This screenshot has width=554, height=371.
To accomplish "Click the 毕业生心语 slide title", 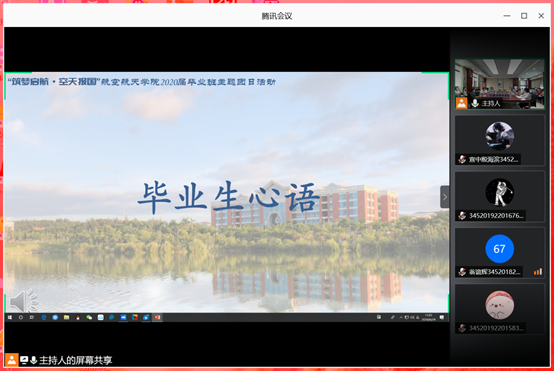I will point(228,197).
